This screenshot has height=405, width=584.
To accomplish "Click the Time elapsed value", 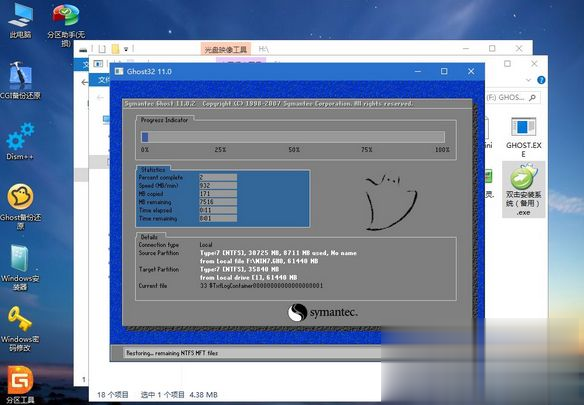I will [x=218, y=210].
